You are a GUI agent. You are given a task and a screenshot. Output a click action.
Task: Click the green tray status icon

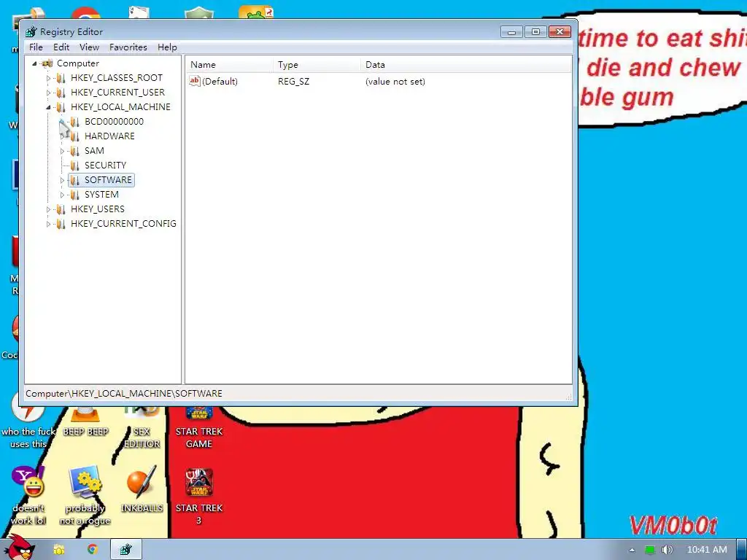click(x=649, y=550)
